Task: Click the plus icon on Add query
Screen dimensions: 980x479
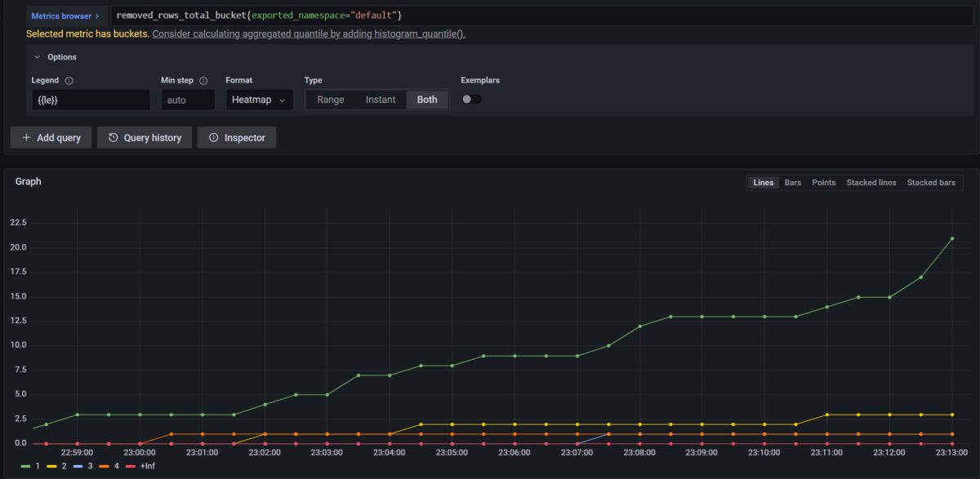Action: [x=26, y=138]
